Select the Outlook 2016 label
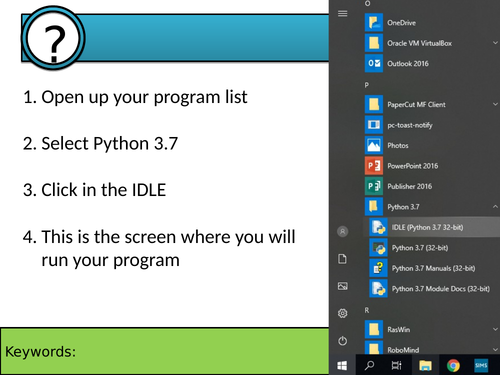 408,64
